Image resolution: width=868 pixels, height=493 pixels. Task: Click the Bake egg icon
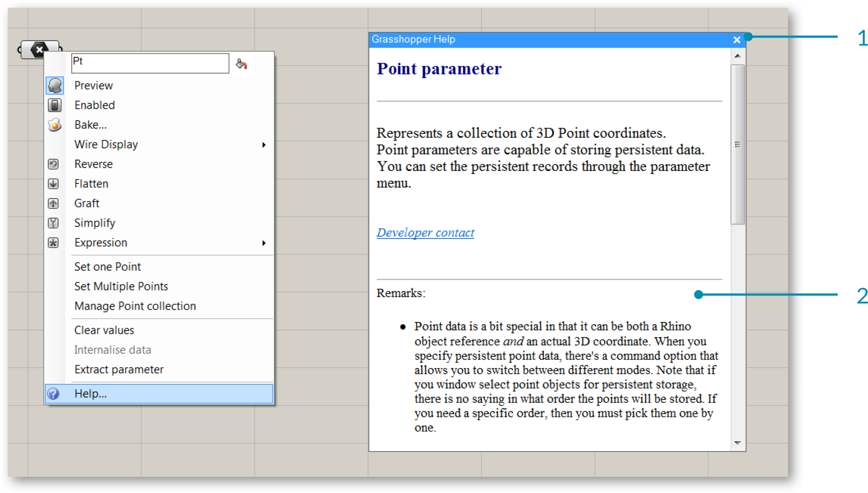click(x=55, y=125)
